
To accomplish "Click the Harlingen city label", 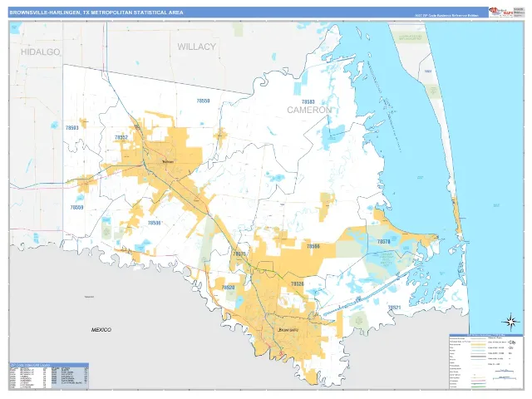I will 168,162.
